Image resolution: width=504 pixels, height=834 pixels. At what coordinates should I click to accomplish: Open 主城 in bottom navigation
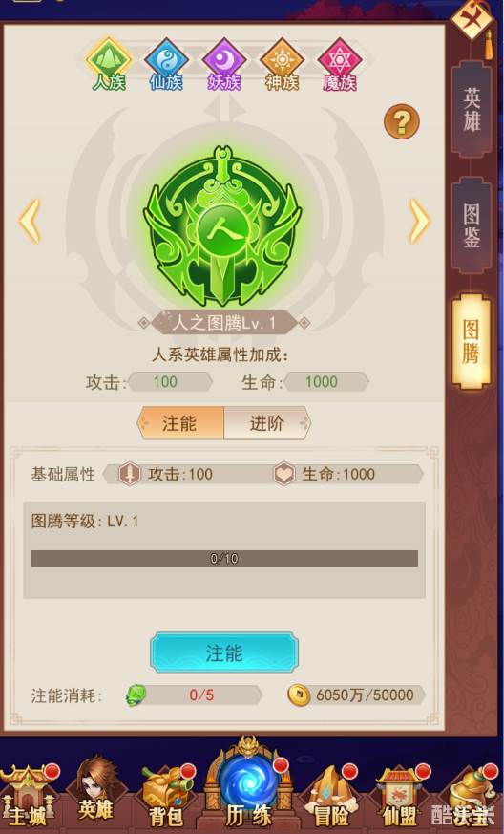coord(29,796)
